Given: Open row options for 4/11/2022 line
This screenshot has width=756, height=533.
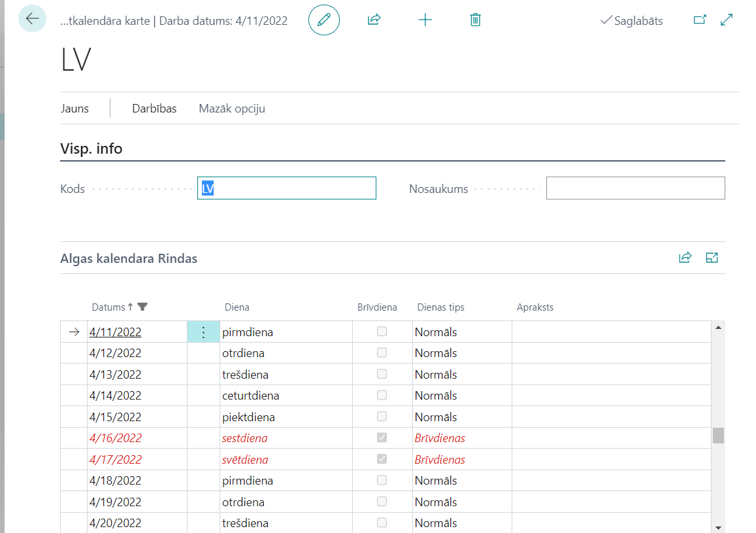Looking at the screenshot, I should (203, 332).
